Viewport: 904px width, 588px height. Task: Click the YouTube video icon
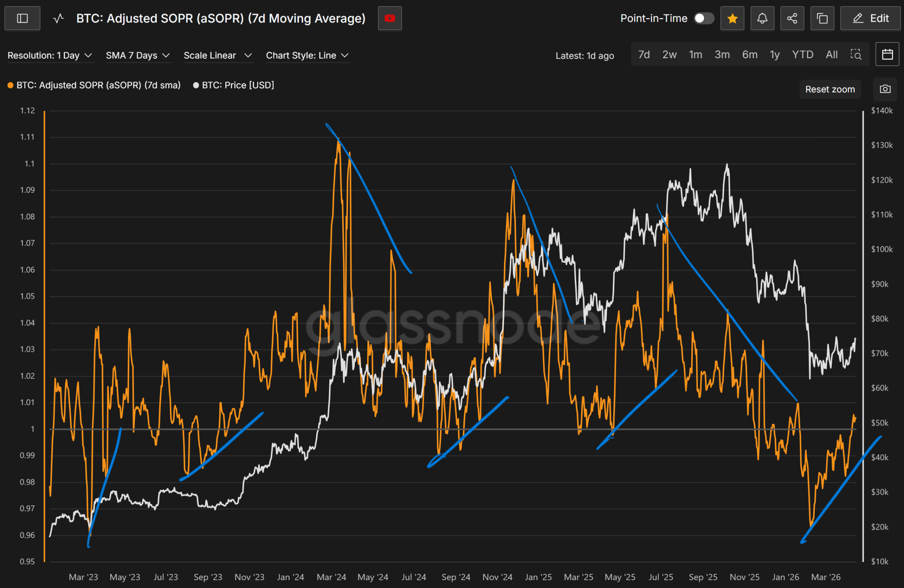click(x=390, y=18)
